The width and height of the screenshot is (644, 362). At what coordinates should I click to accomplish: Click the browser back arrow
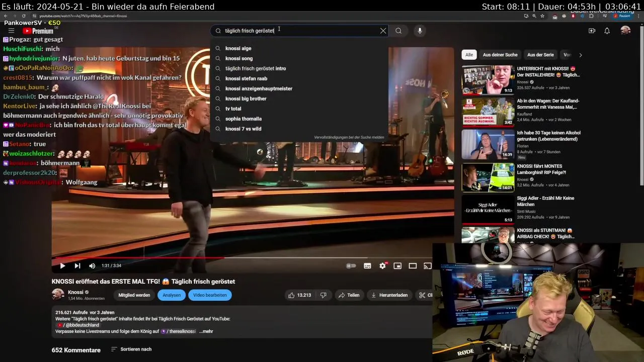pyautogui.click(x=5, y=16)
